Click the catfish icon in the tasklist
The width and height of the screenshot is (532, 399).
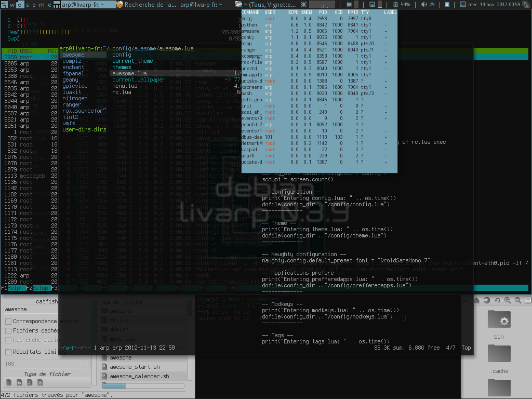click(119, 4)
